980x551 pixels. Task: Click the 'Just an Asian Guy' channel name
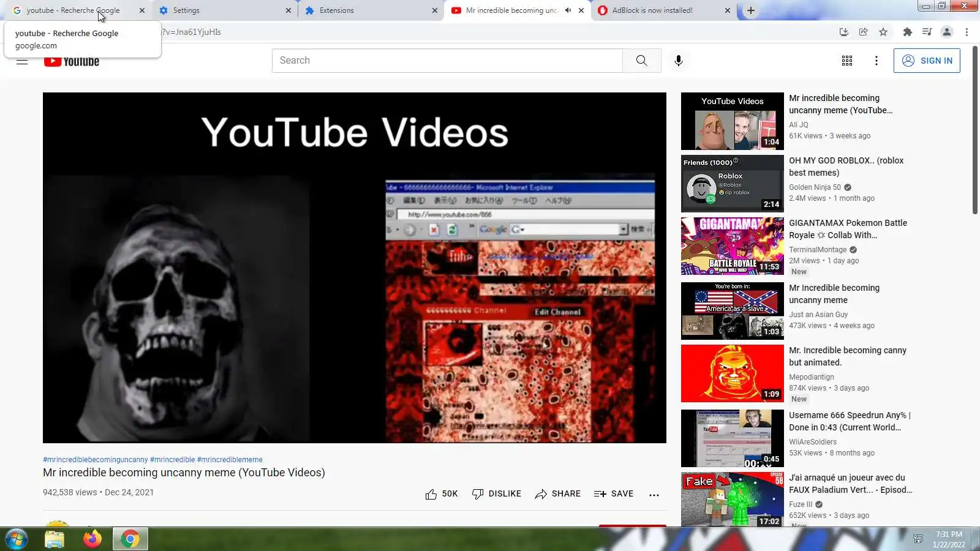(x=818, y=315)
